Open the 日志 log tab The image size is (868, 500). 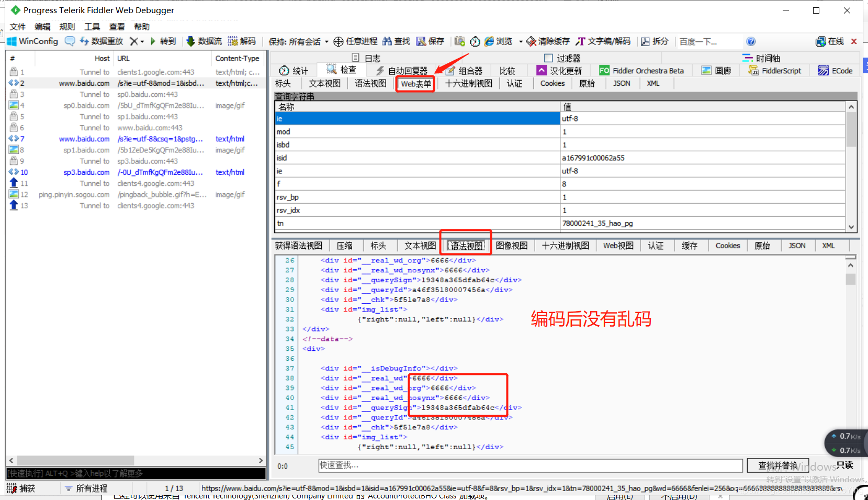tap(366, 58)
